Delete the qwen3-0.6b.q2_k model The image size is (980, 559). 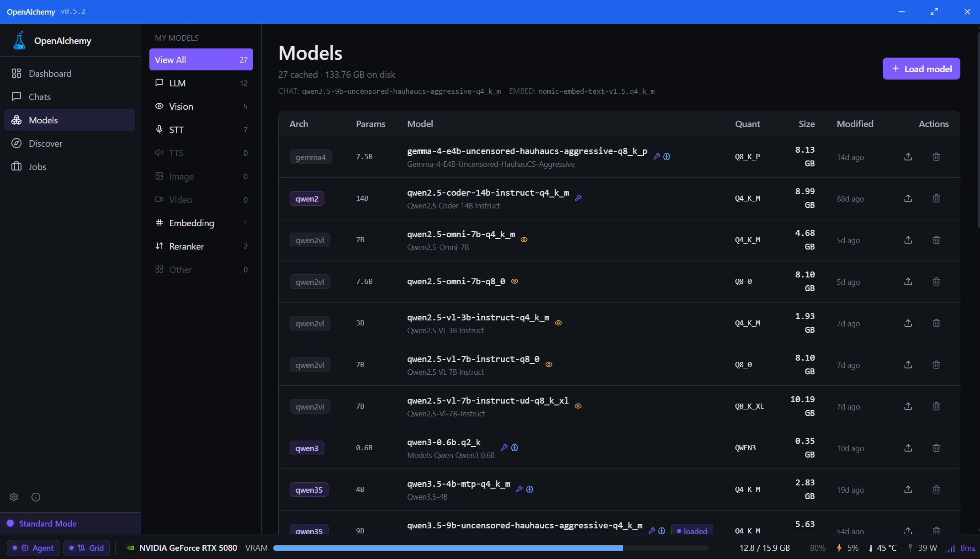coord(936,448)
